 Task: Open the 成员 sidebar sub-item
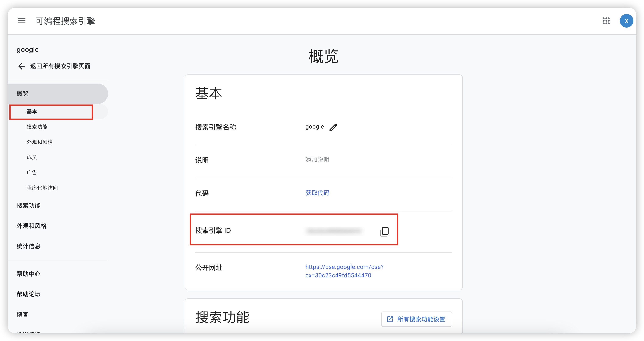(x=32, y=157)
